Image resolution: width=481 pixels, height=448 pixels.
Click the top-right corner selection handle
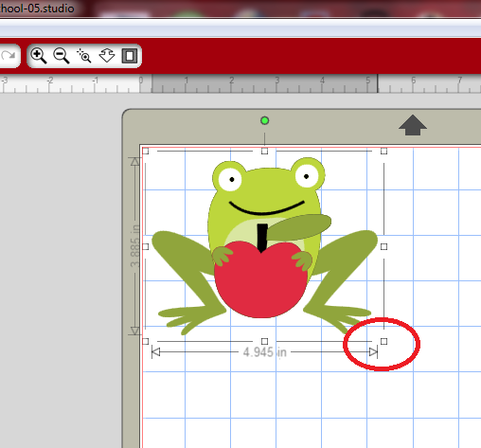tap(383, 152)
